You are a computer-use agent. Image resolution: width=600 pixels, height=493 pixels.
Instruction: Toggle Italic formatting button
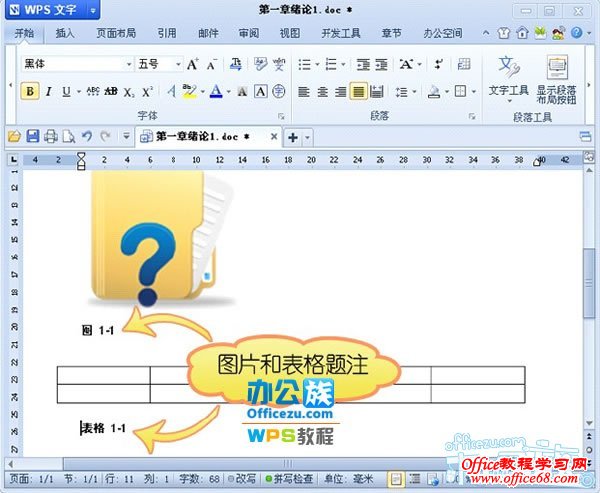(48, 91)
